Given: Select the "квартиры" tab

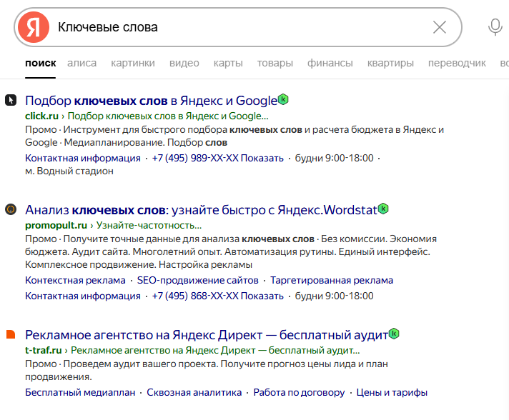Looking at the screenshot, I should tap(390, 63).
